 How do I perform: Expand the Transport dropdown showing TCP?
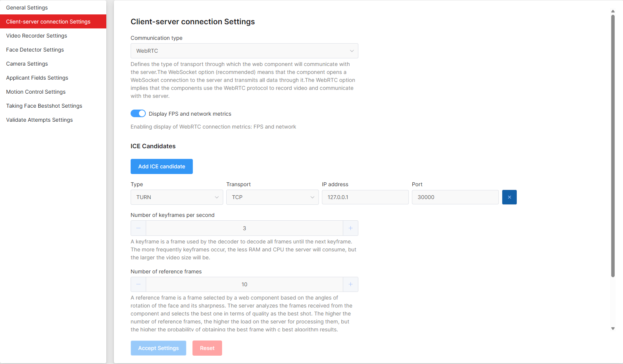click(x=272, y=197)
